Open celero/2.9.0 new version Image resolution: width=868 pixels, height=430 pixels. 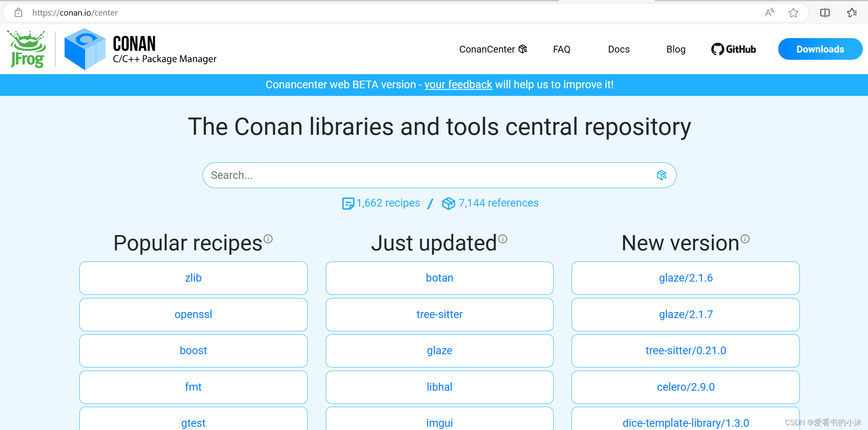(686, 387)
